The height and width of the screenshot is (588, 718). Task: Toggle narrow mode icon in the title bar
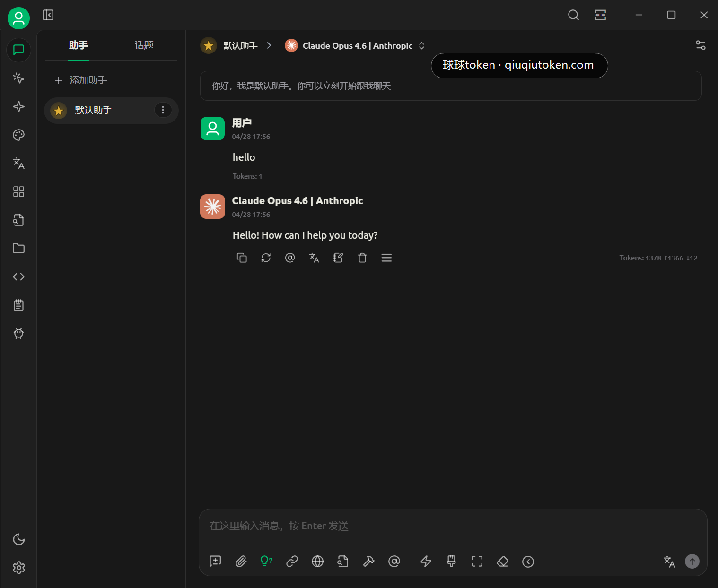tap(600, 15)
